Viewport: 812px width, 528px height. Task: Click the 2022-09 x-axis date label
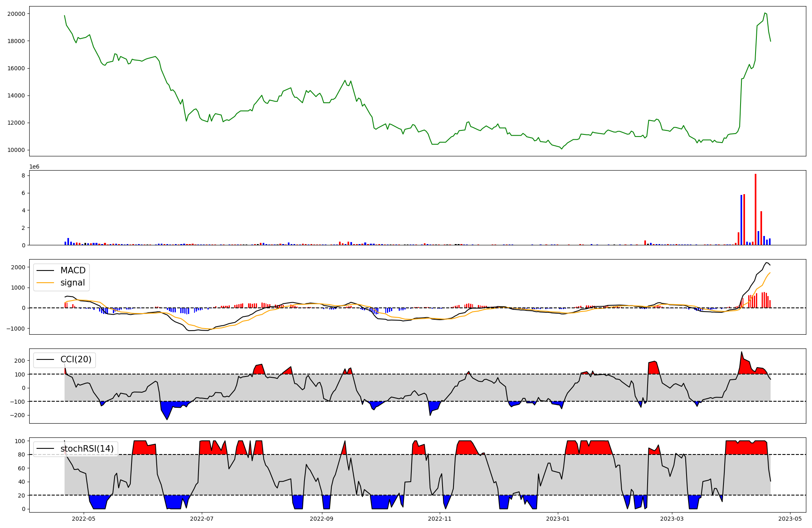322,519
